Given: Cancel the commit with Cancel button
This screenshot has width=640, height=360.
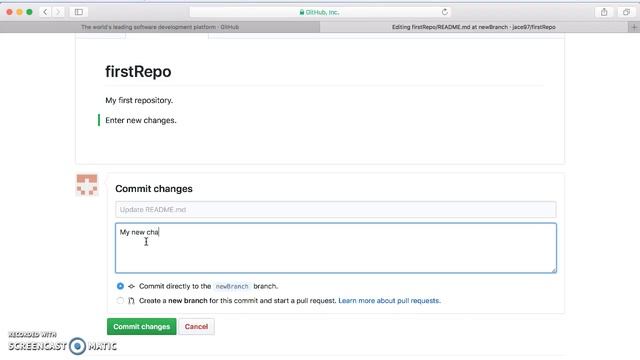Looking at the screenshot, I should 196,327.
